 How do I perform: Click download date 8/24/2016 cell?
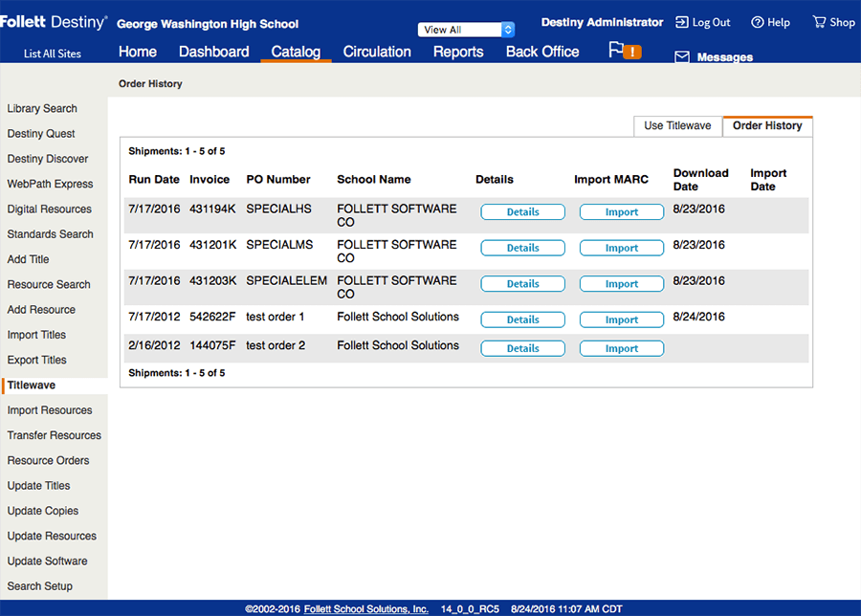698,317
